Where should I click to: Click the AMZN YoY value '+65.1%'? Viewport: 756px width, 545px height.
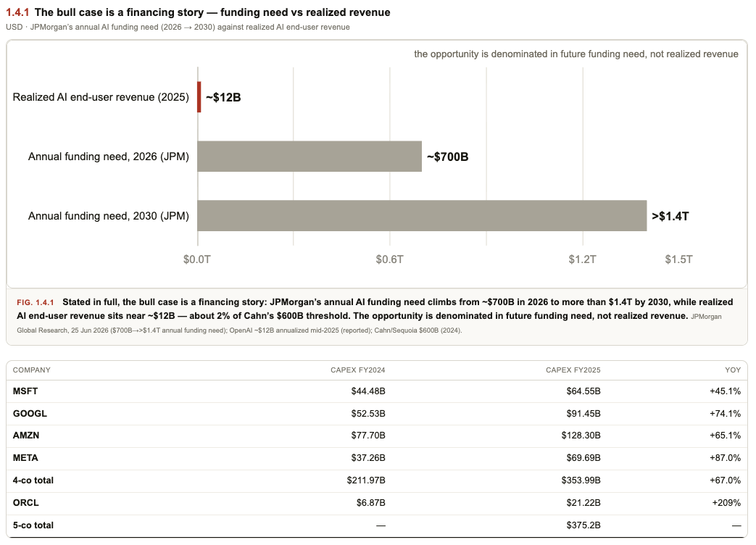tap(725, 435)
